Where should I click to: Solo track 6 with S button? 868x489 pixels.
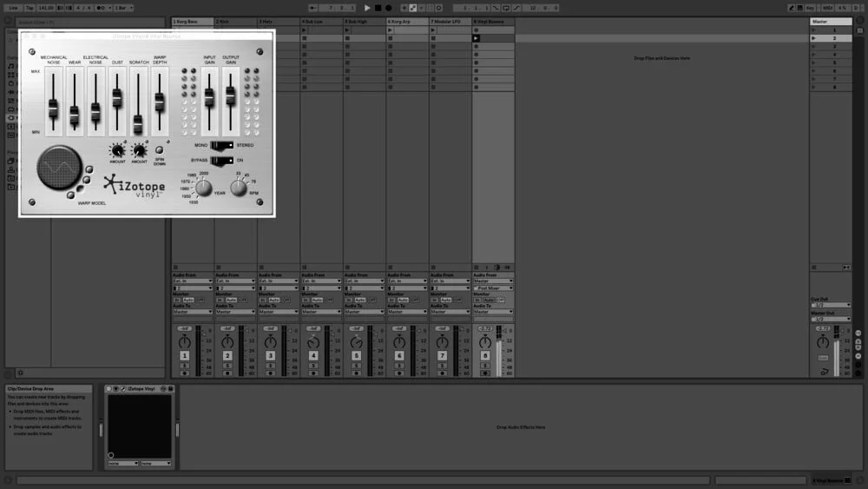click(399, 366)
